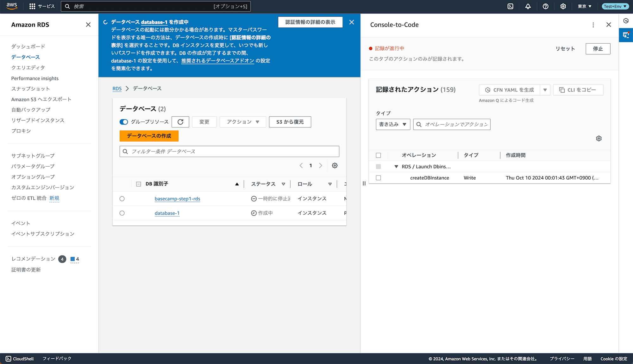Sort by DB 識別子 ascending arrow
This screenshot has width=633, height=364.
click(x=237, y=184)
